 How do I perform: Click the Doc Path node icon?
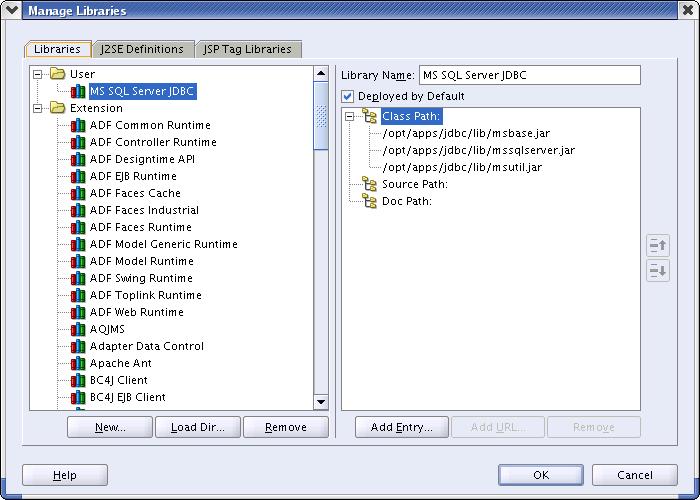click(x=369, y=200)
